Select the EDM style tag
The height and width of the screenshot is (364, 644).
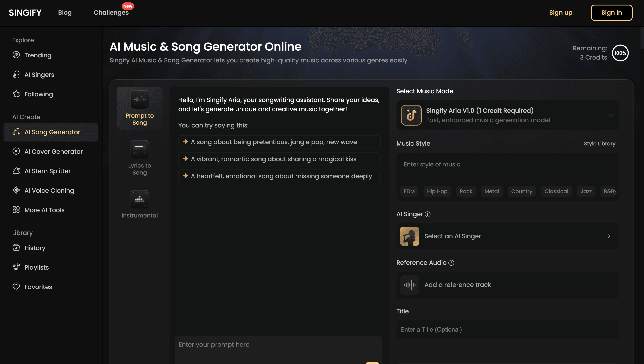409,191
